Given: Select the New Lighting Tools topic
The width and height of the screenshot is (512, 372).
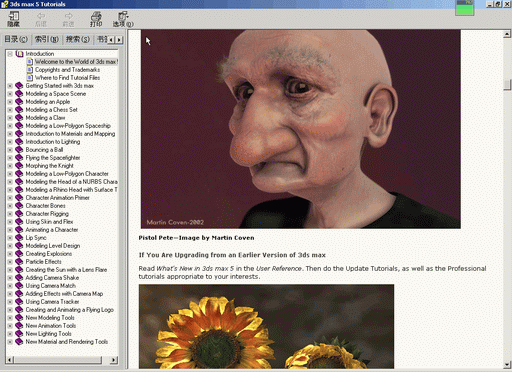Looking at the screenshot, I should [48, 334].
